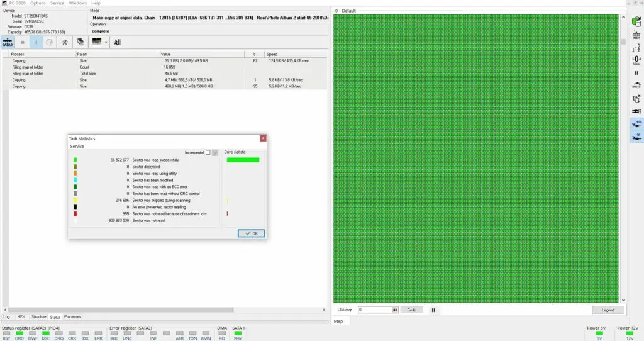Click the map vertical scrollbar down arrow
The height and width of the screenshot is (341, 644).
pyautogui.click(x=623, y=300)
